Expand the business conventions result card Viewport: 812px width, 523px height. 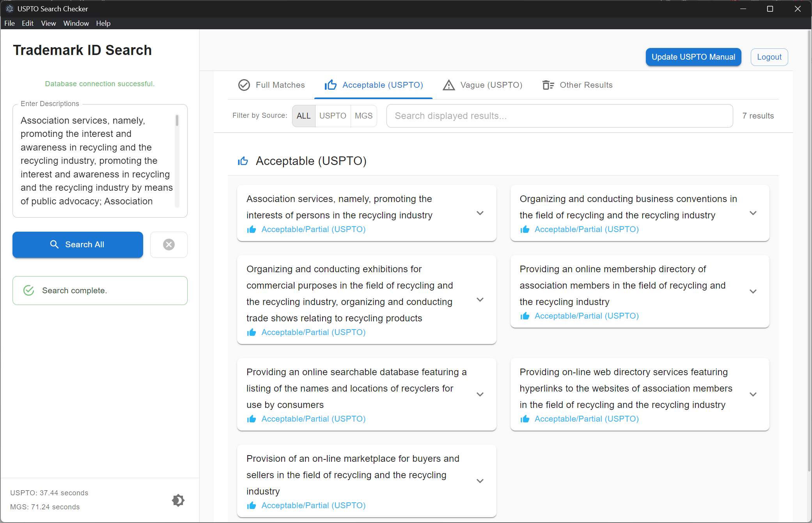[x=753, y=213]
